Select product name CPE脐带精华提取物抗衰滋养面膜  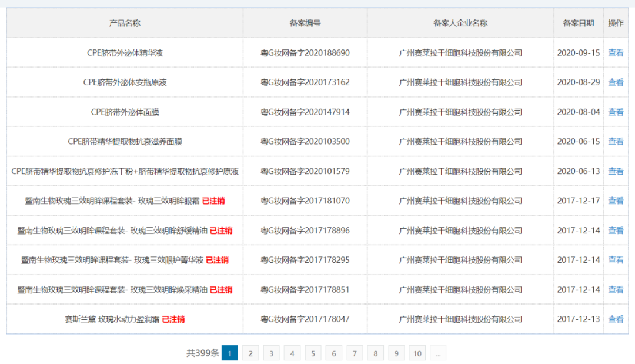click(x=125, y=141)
